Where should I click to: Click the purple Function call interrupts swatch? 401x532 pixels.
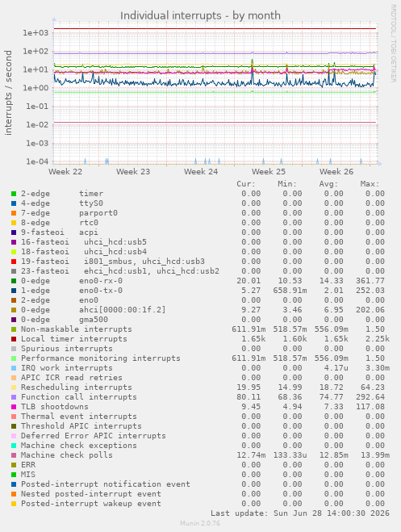(x=14, y=397)
